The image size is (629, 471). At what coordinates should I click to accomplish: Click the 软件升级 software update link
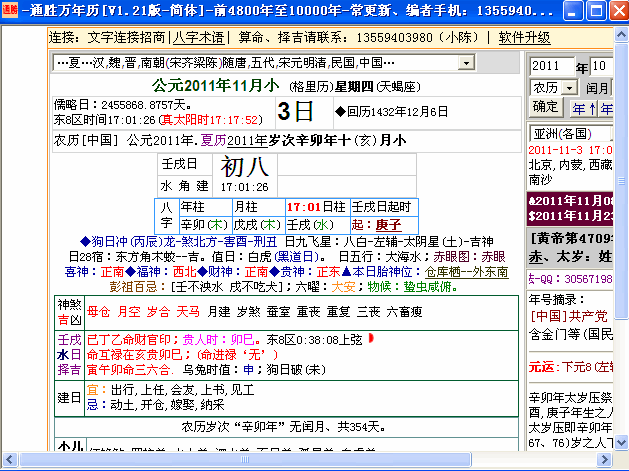click(525, 37)
